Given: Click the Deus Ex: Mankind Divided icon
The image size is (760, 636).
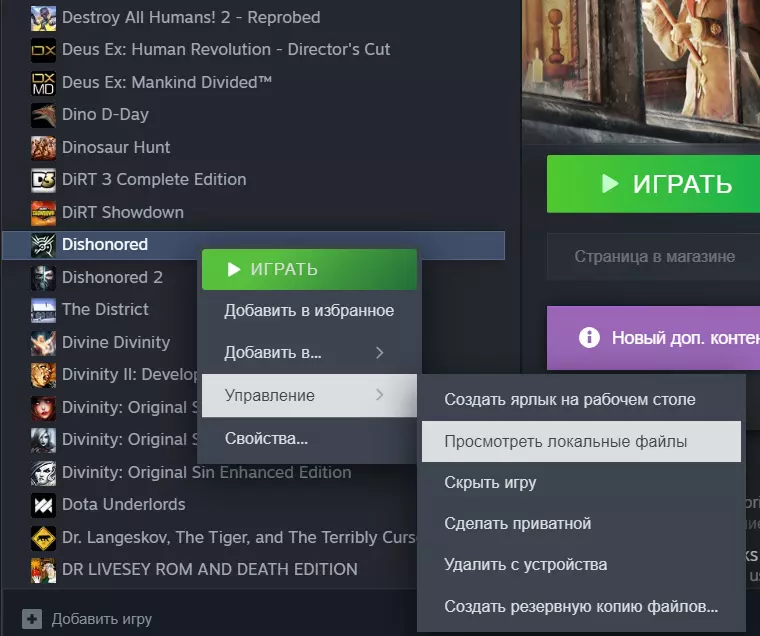Looking at the screenshot, I should point(43,83).
